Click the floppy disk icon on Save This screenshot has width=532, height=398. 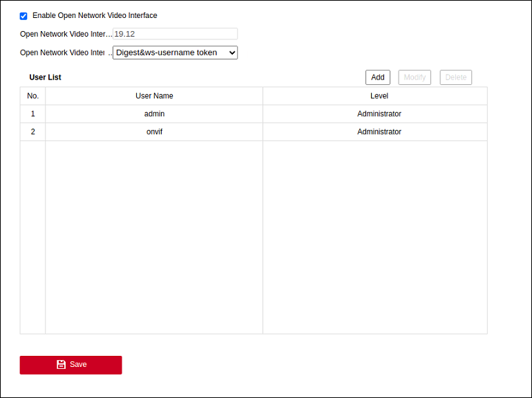tap(61, 364)
